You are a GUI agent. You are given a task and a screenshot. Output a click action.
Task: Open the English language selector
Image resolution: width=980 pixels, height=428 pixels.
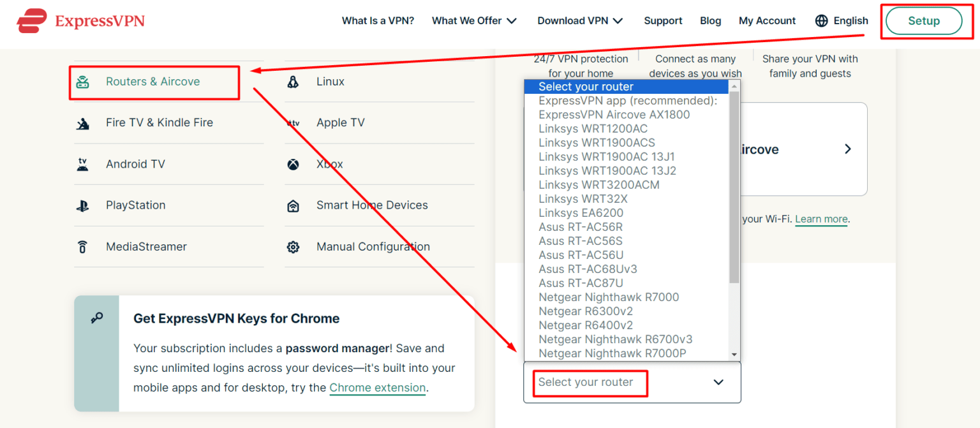click(x=842, y=20)
